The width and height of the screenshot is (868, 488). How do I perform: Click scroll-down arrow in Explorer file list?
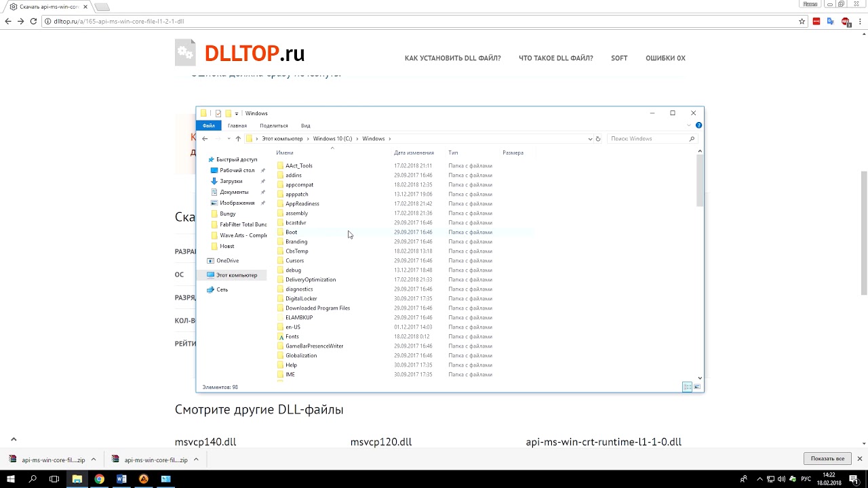(x=701, y=378)
